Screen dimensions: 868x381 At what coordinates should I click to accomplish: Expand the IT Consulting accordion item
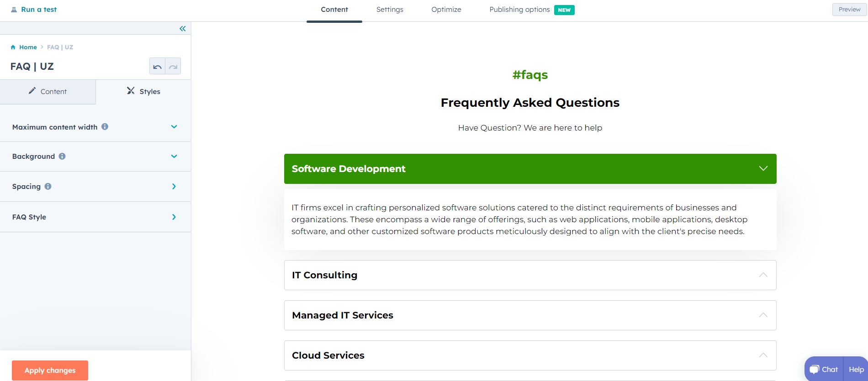point(763,275)
